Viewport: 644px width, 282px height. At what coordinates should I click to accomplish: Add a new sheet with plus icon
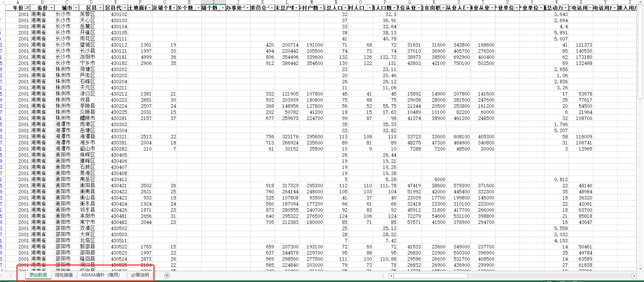click(167, 276)
